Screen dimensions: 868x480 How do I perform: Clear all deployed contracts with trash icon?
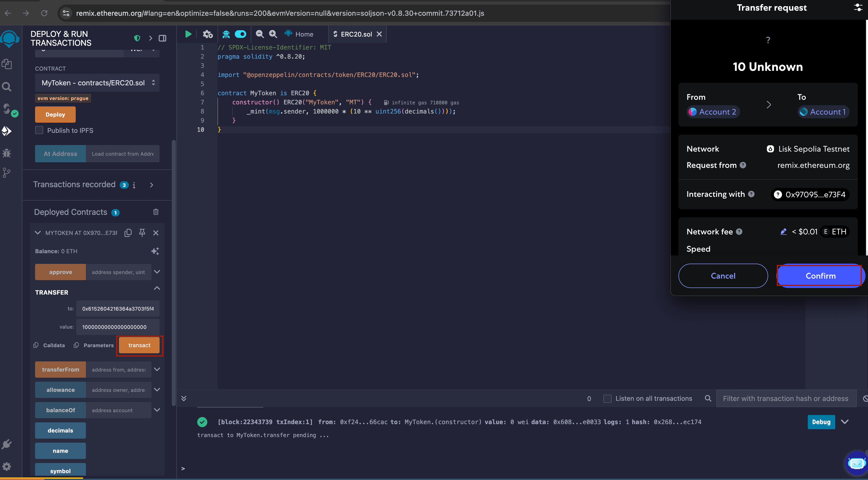click(x=156, y=212)
